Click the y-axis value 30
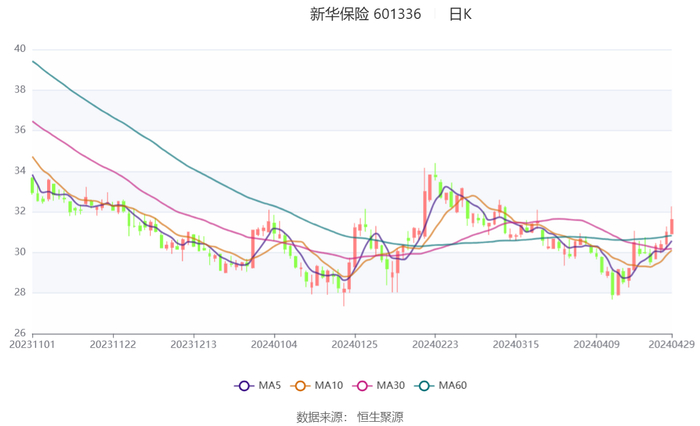Viewport: 700px width, 426px height. pos(20,252)
